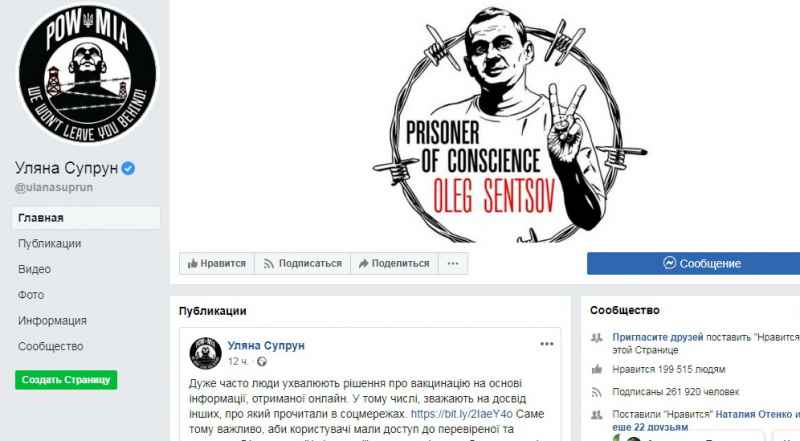Viewport: 800px width, 441px height.
Task: Click the globe privacy icon on the post
Action: click(x=262, y=362)
